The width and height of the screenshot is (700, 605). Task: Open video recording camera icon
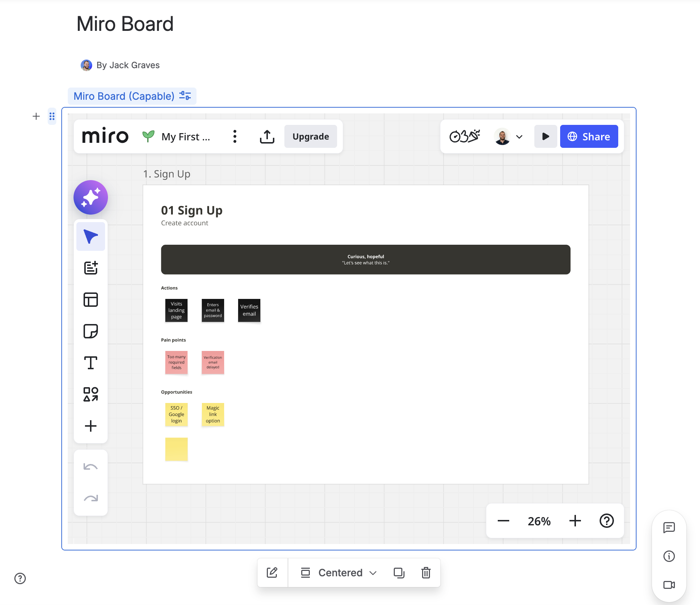pyautogui.click(x=669, y=585)
